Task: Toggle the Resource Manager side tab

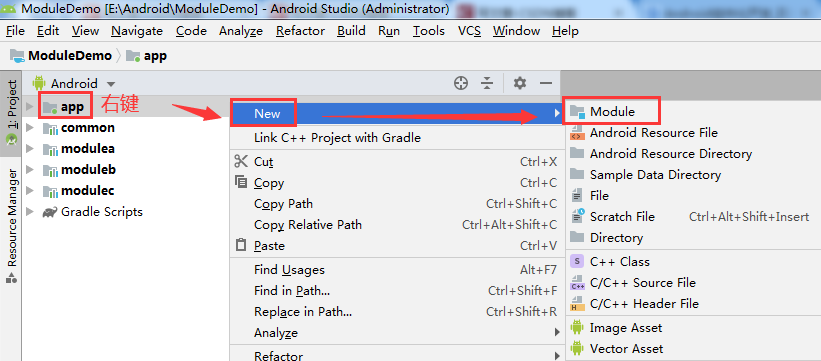Action: coord(11,225)
